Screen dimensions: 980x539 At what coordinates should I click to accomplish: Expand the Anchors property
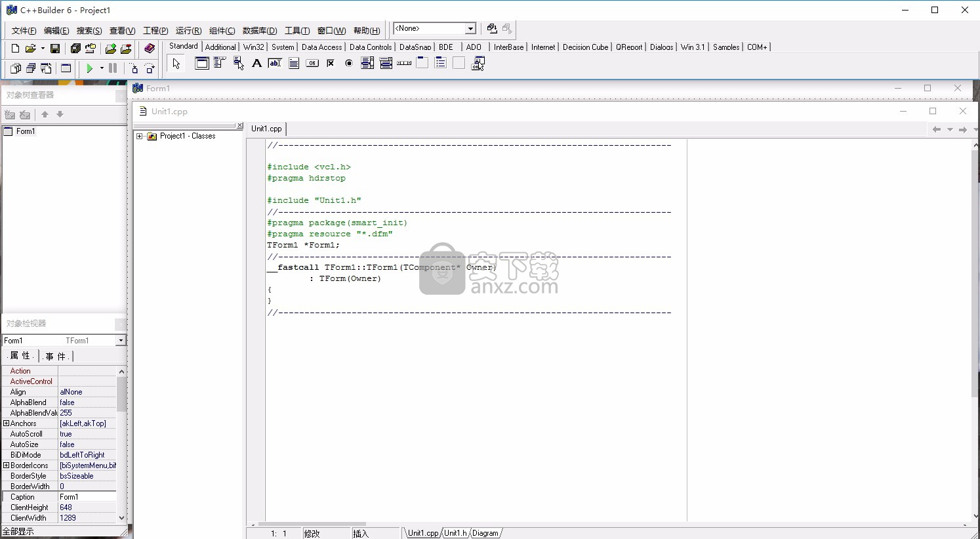pos(6,423)
